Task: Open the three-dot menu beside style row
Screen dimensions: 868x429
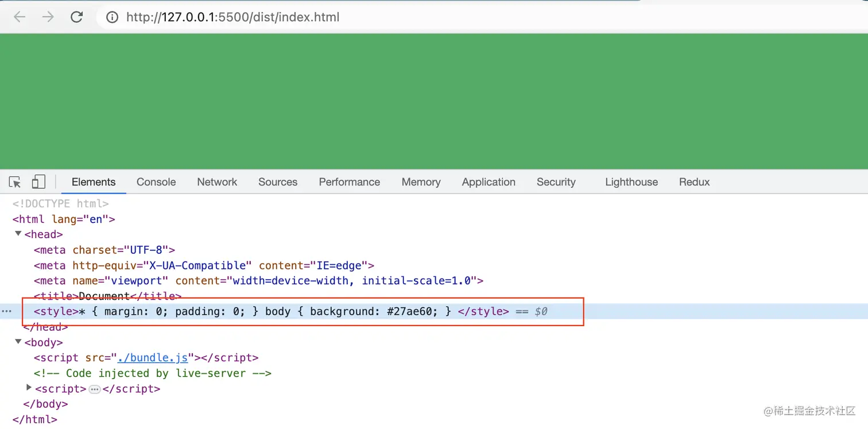Action: click(x=6, y=311)
